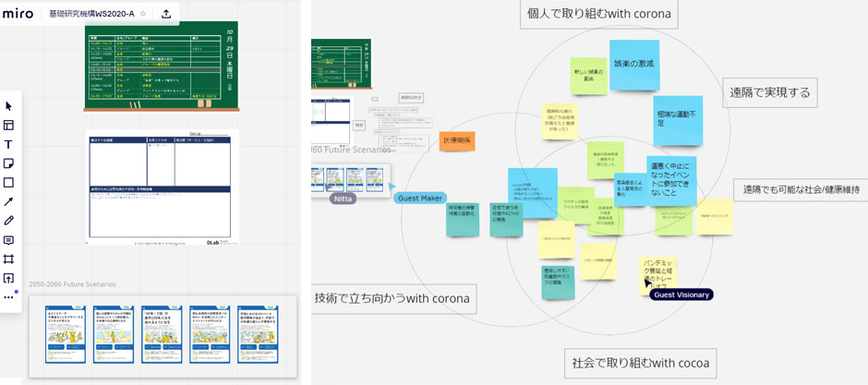Select the orange 医療関係 sticky note

(x=457, y=141)
